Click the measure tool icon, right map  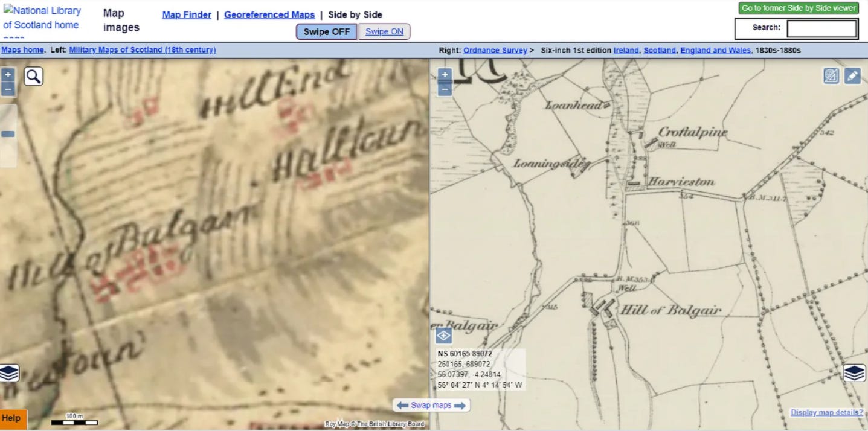click(x=831, y=75)
